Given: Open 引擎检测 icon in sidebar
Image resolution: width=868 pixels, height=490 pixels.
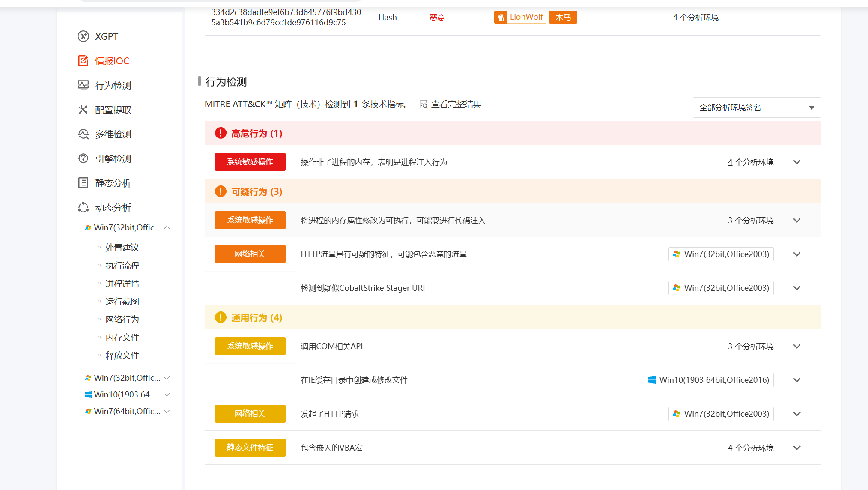Looking at the screenshot, I should click(83, 158).
